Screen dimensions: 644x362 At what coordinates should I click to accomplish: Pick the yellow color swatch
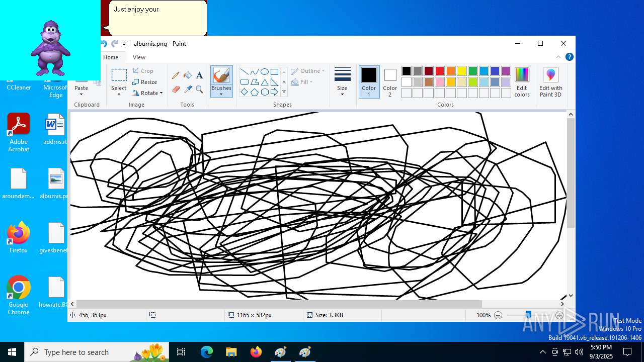[x=462, y=71]
